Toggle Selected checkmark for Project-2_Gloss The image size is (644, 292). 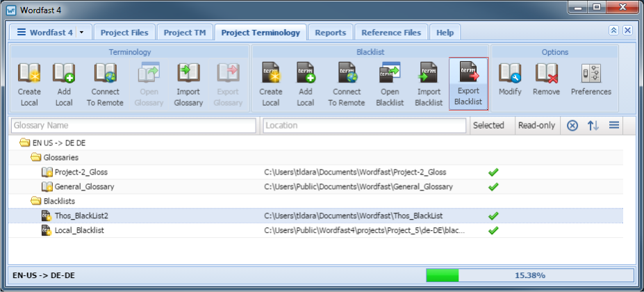493,172
